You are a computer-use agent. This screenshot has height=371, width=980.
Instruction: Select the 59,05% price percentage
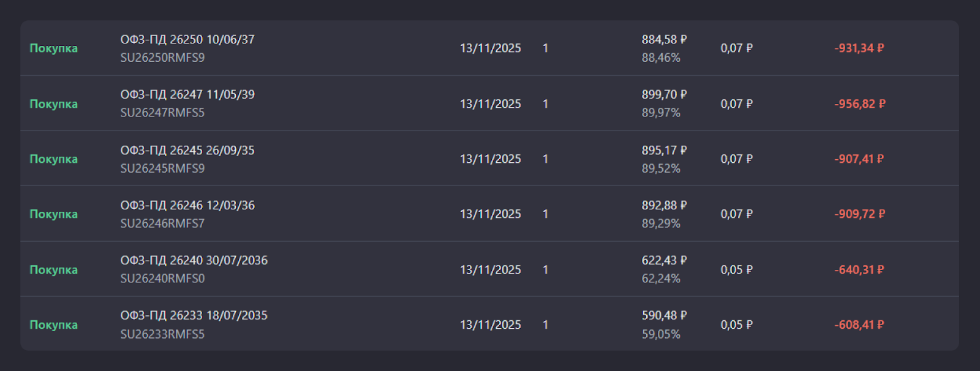click(661, 334)
